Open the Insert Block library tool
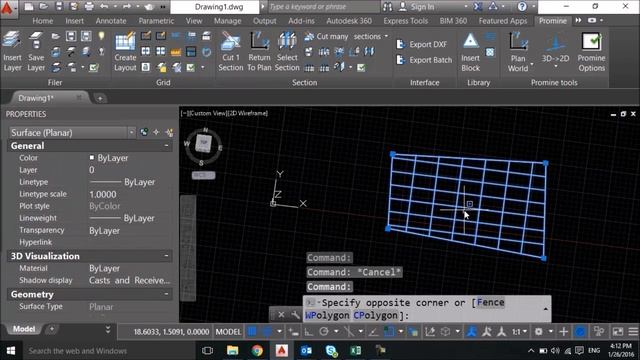 [470, 51]
